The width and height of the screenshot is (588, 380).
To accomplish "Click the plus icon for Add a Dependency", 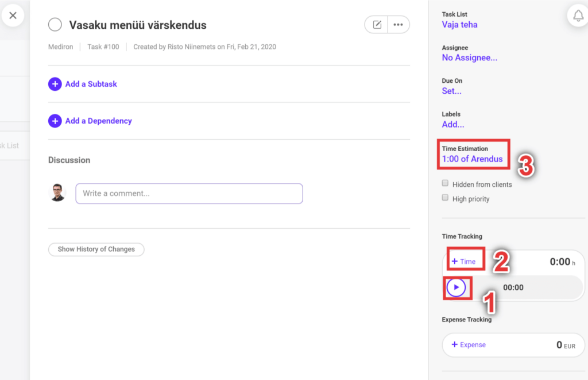I will (55, 121).
